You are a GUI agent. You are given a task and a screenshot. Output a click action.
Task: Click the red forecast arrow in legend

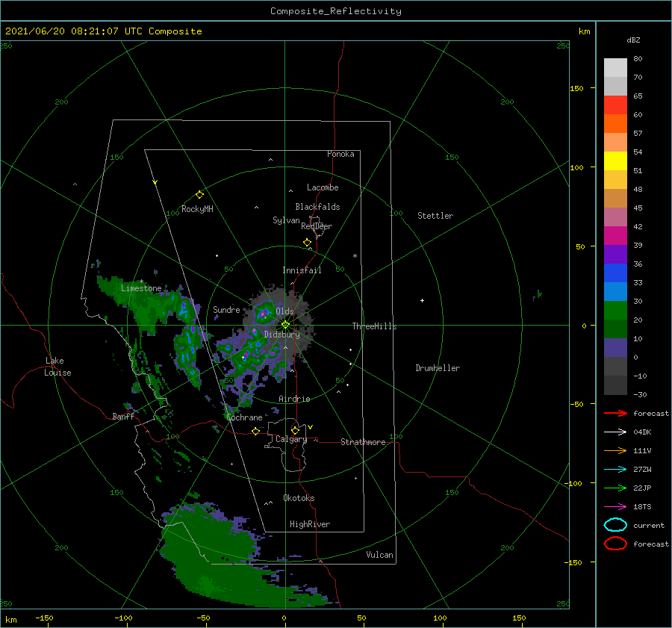pyautogui.click(x=615, y=413)
